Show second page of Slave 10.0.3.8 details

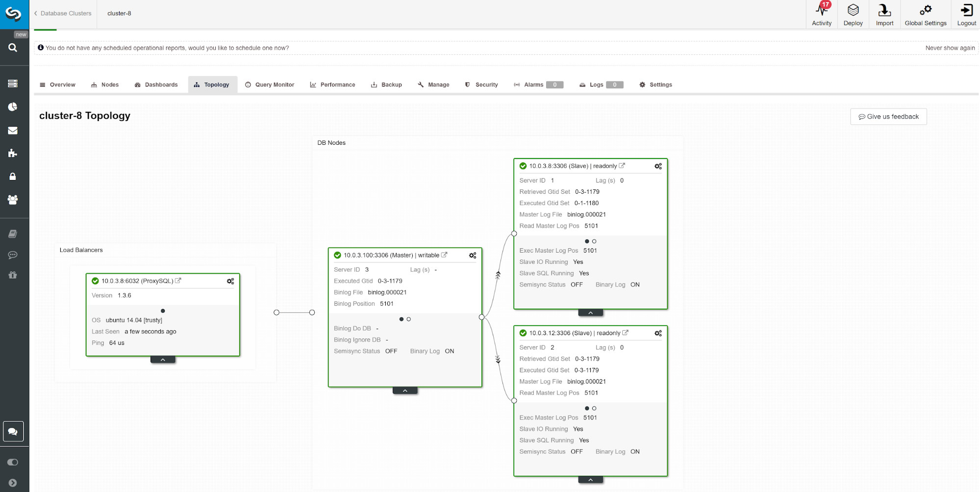click(x=594, y=241)
